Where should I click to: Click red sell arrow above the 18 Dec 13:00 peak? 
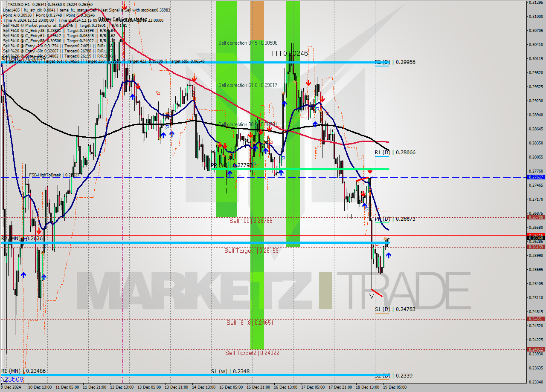pos(370,170)
